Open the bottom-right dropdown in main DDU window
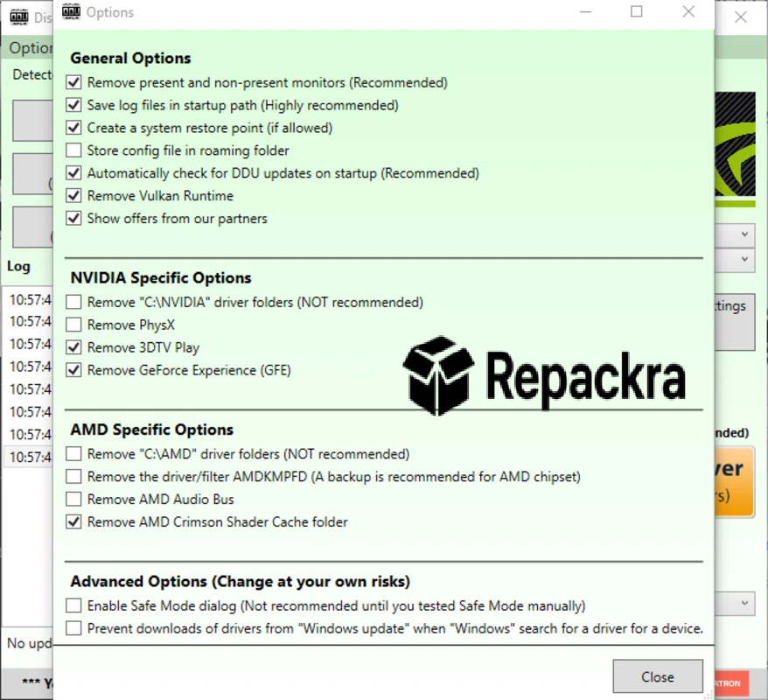The width and height of the screenshot is (768, 700). 735,603
